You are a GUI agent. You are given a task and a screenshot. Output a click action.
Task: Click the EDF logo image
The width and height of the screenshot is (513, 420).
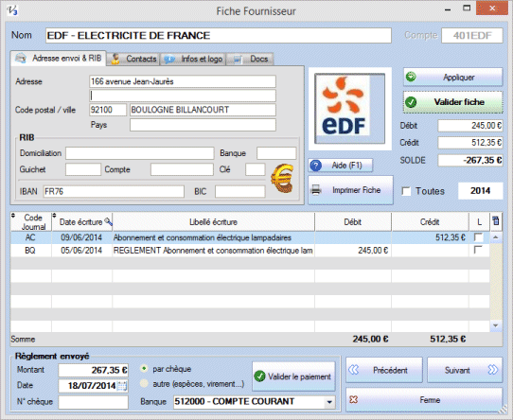pyautogui.click(x=350, y=109)
